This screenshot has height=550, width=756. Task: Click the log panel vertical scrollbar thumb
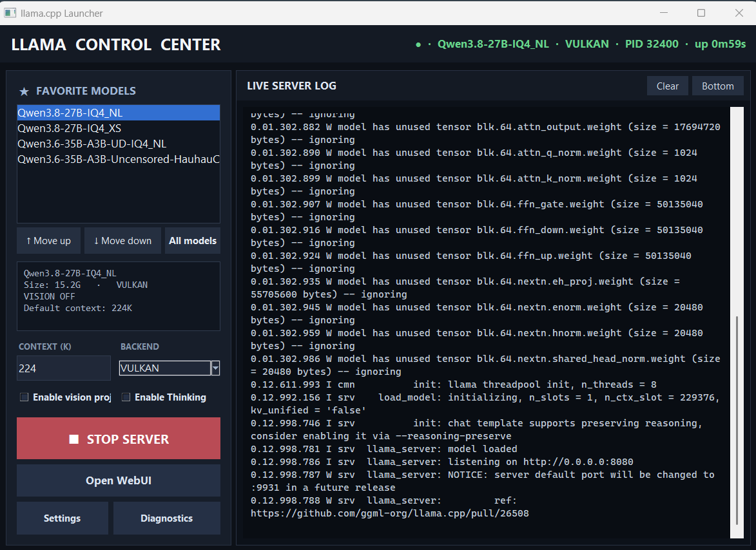point(737,420)
